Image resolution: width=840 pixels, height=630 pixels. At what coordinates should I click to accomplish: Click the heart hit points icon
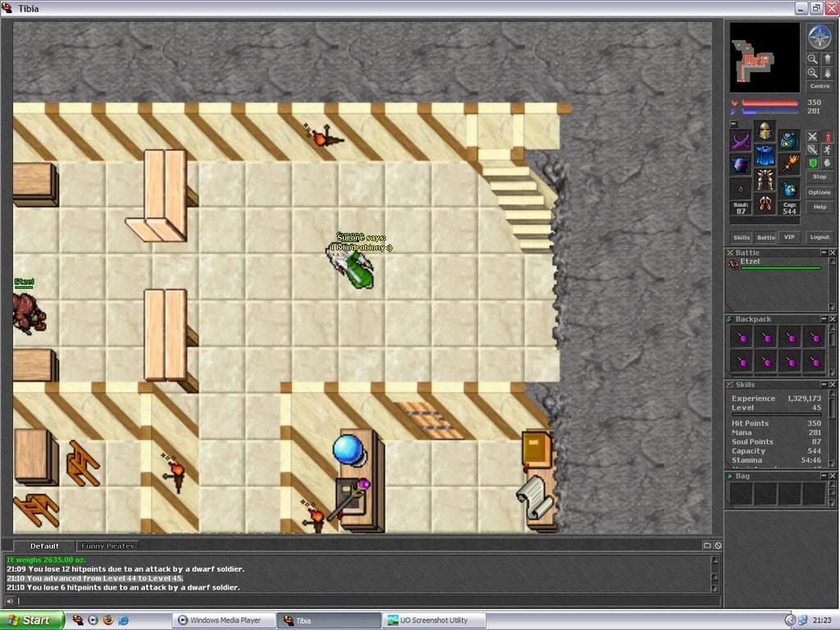click(x=734, y=103)
